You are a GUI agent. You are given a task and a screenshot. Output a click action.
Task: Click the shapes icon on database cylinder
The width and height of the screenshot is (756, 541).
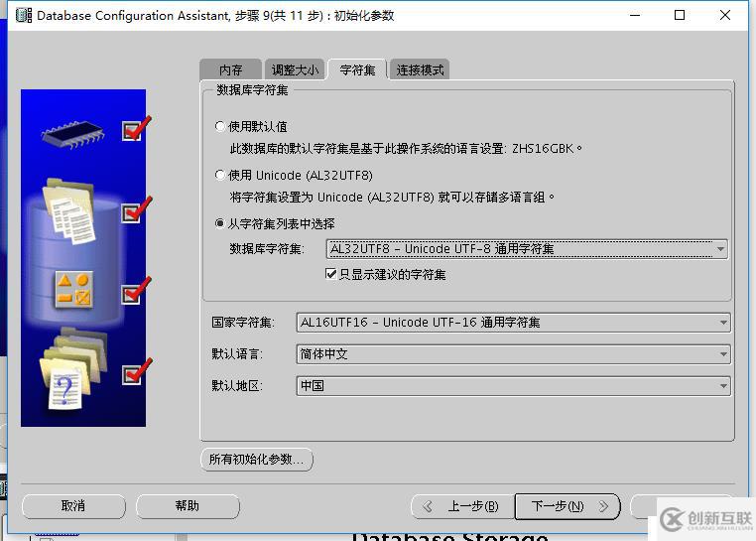click(x=73, y=290)
